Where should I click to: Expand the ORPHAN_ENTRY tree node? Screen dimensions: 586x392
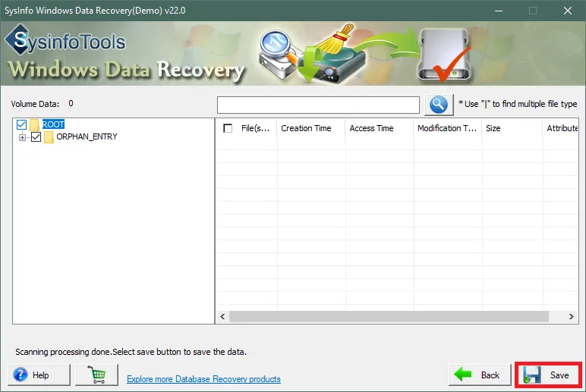click(x=23, y=137)
